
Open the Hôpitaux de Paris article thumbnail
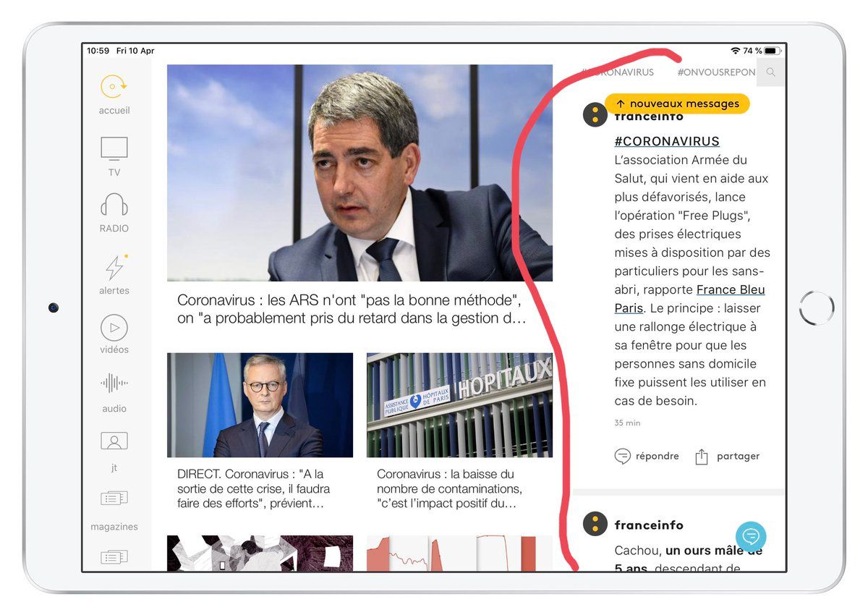pyautogui.click(x=459, y=405)
